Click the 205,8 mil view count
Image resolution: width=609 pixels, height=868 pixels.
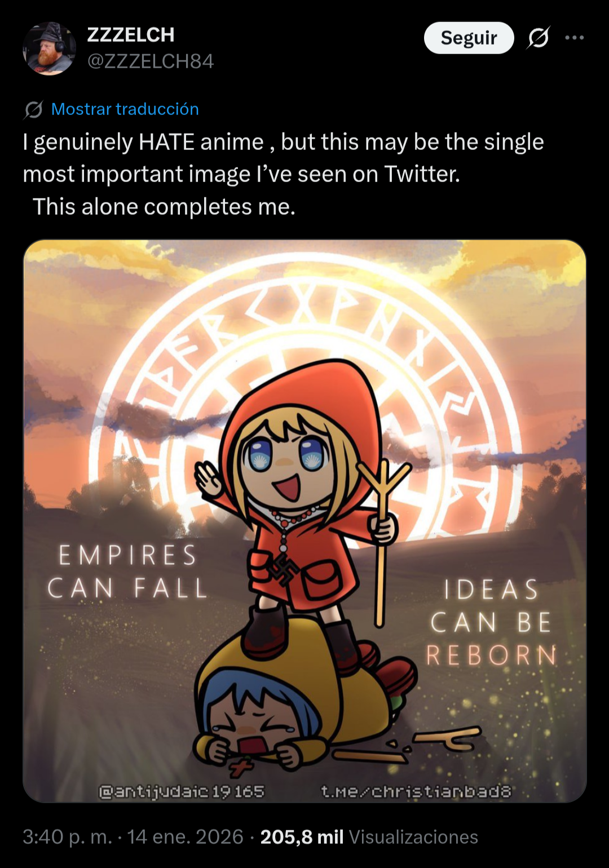click(x=302, y=836)
